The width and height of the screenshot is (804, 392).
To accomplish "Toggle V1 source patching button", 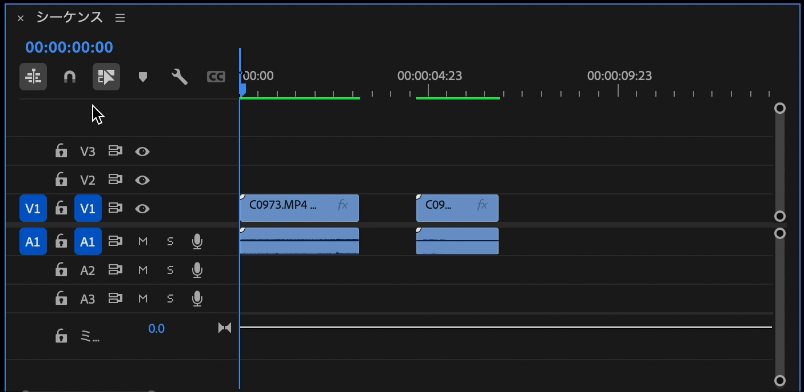I will point(33,208).
